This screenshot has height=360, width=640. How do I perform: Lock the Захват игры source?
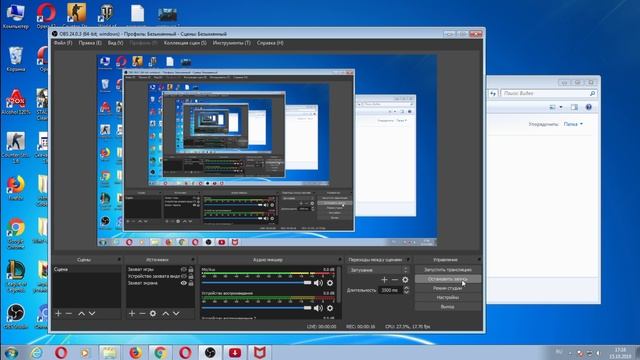(x=191, y=269)
